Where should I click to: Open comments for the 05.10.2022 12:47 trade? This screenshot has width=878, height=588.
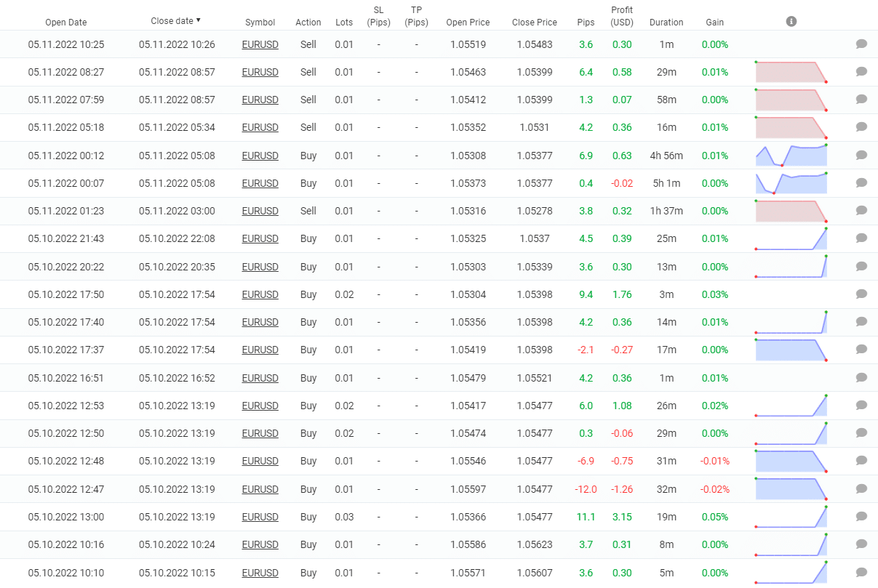(861, 489)
